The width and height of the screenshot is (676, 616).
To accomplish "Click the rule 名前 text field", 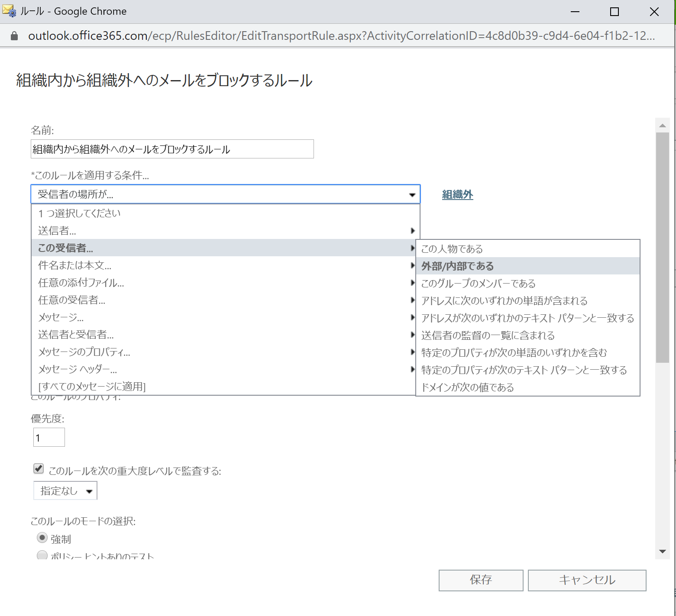I will [x=172, y=149].
